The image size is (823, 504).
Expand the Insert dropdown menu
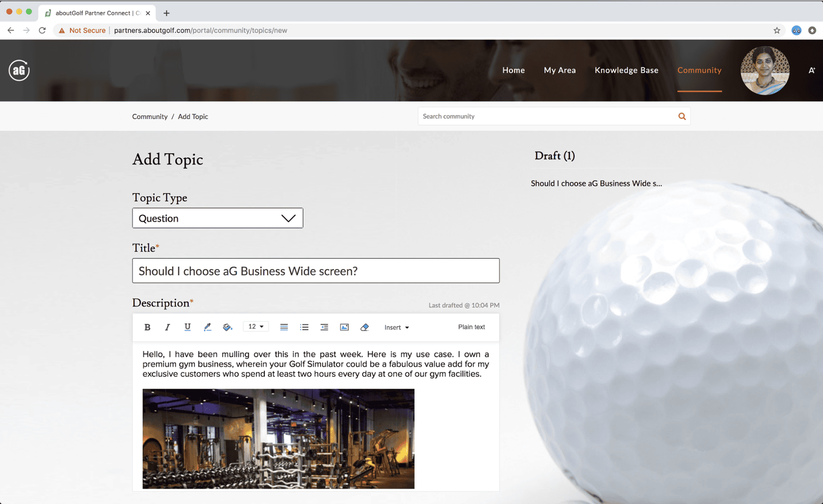397,327
